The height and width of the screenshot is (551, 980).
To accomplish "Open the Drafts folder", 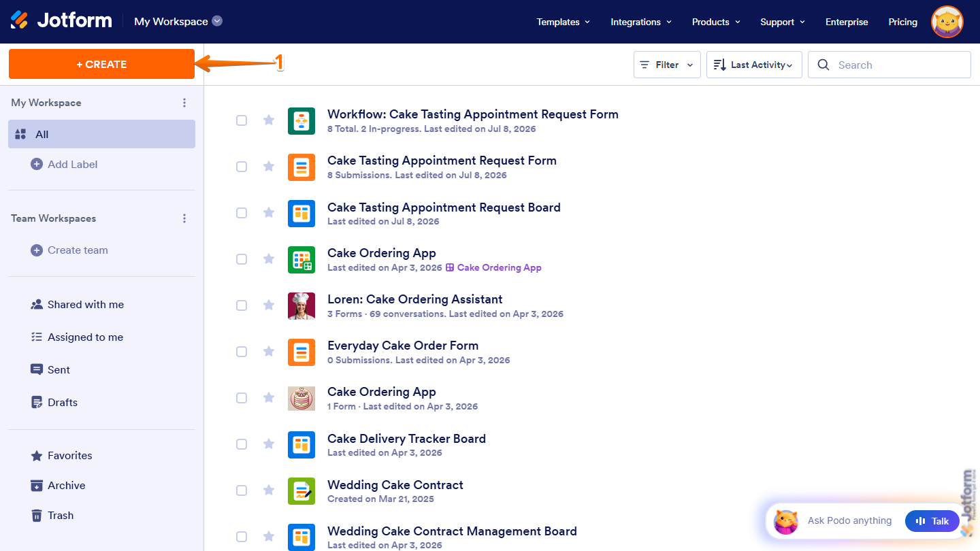I will pyautogui.click(x=54, y=403).
